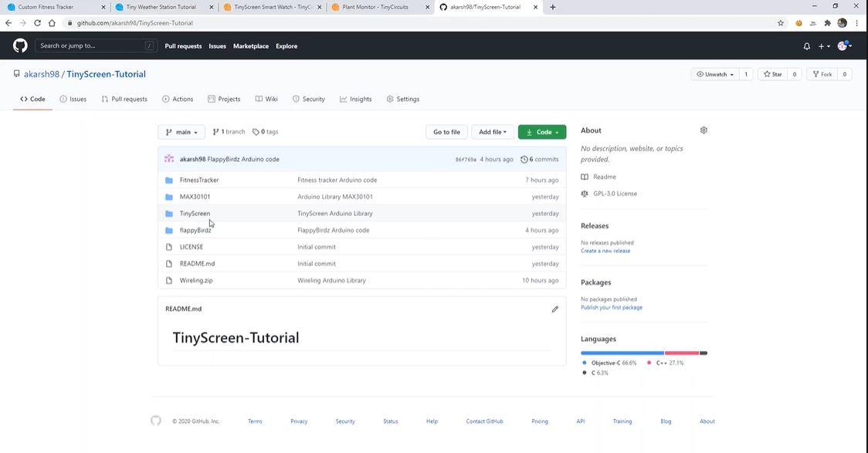This screenshot has height=453, width=868.
Task: Focus the Search or jump to field
Action: (x=96, y=46)
